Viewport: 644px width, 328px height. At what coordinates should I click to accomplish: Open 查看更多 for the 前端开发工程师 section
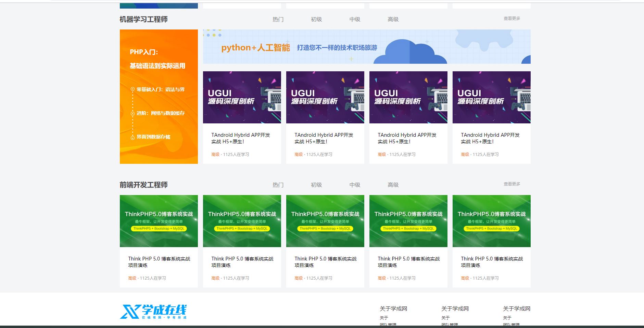pyautogui.click(x=512, y=184)
